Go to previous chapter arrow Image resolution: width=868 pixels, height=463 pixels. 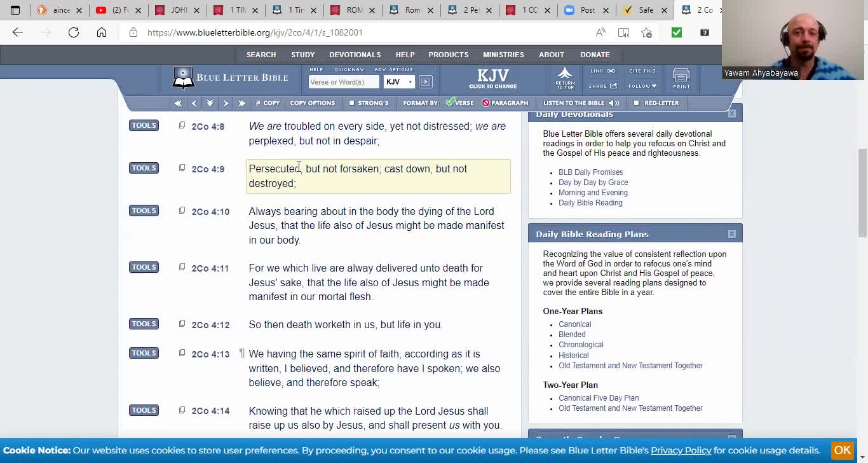point(194,103)
